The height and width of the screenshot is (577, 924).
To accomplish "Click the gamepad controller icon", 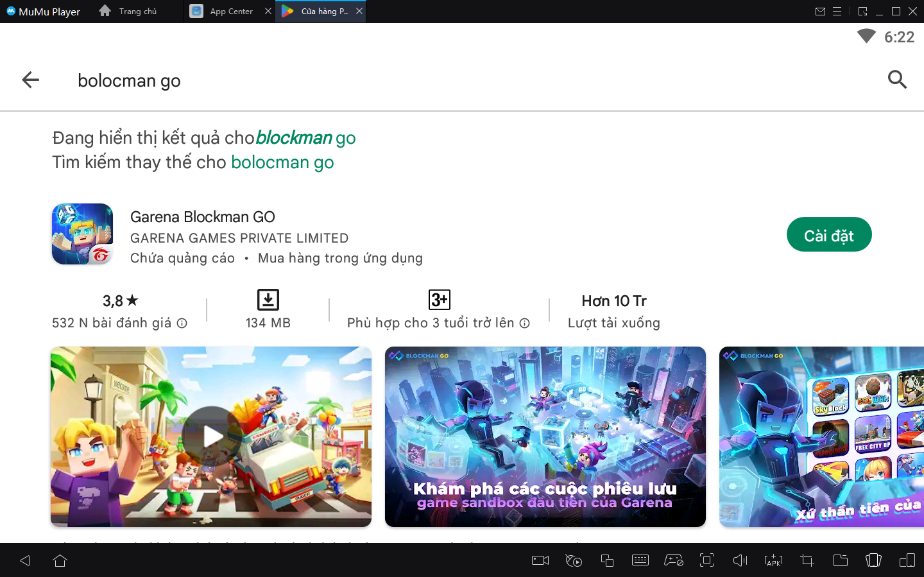I will 673,560.
